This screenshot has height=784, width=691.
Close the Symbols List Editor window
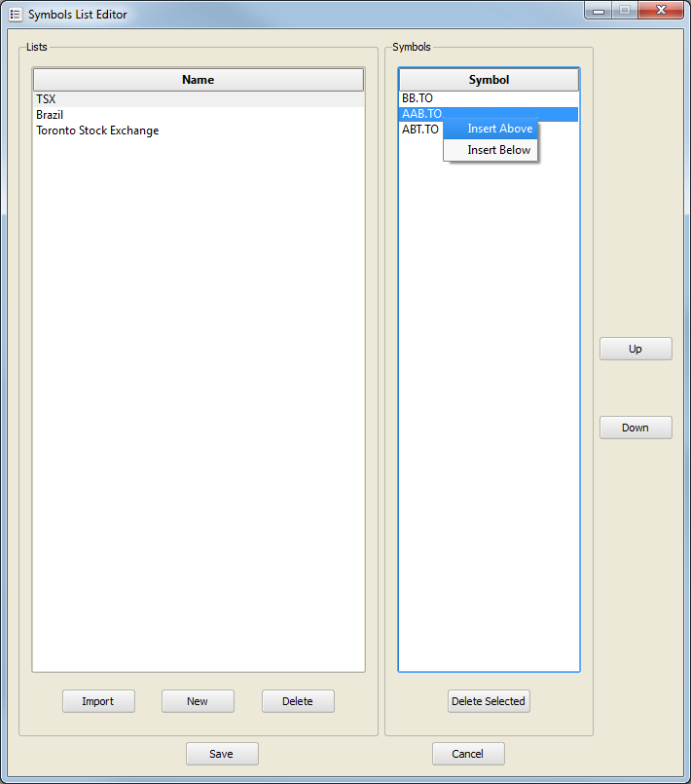click(662, 11)
